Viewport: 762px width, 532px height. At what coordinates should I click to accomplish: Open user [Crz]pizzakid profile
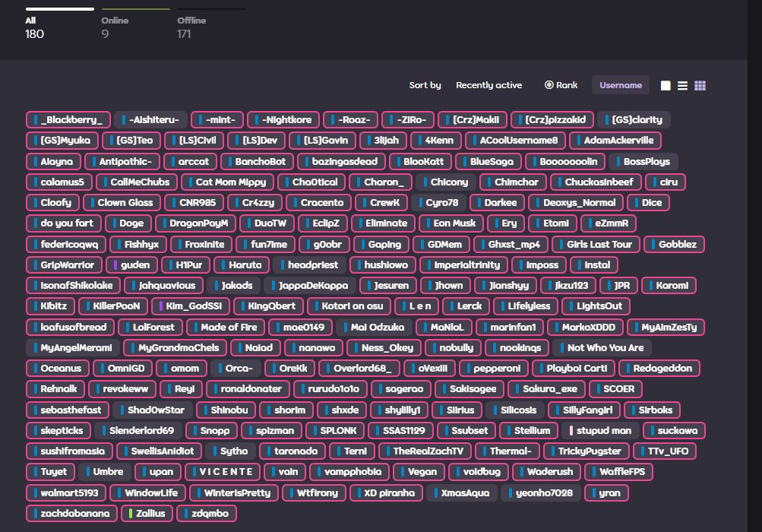click(552, 119)
